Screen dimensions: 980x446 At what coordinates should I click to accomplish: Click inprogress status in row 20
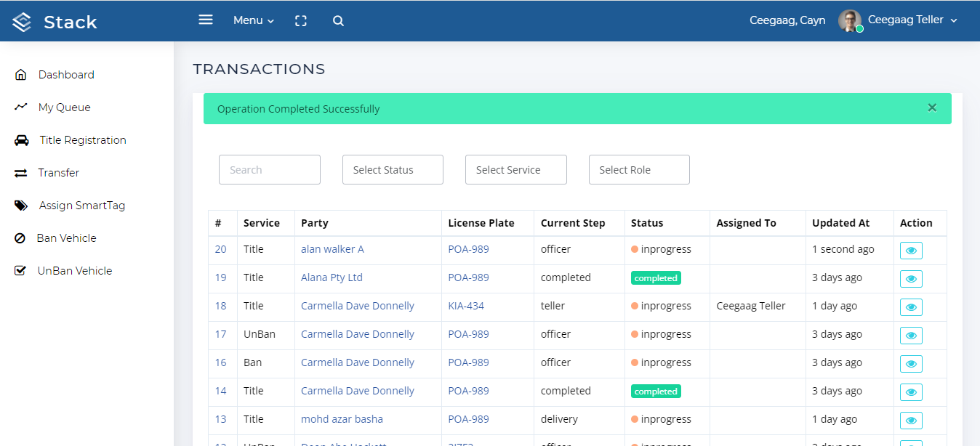(x=661, y=249)
